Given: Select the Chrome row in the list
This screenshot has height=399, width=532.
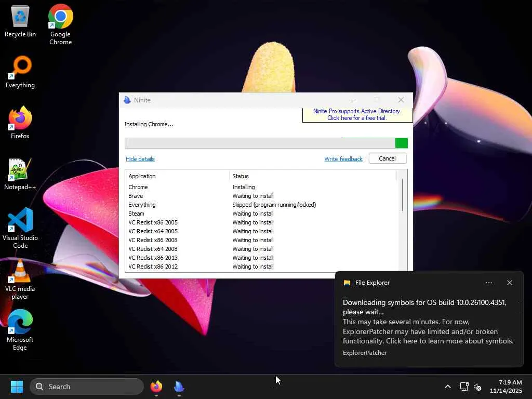Looking at the screenshot, I should 261,187.
